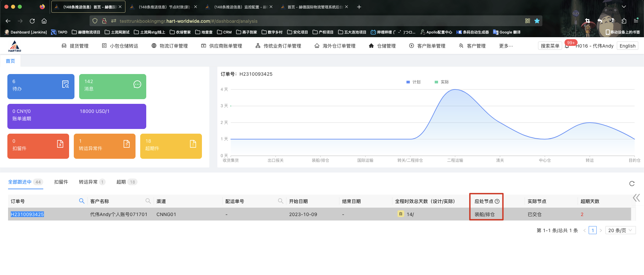Image resolution: width=644 pixels, height=275 pixels.
Task: Open the 20 条/页 page size dropdown
Action: click(x=620, y=230)
